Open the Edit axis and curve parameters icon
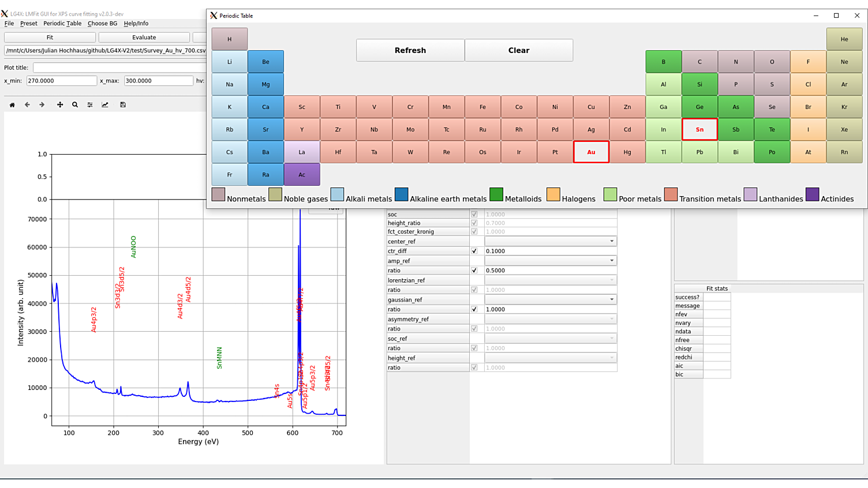 point(105,105)
